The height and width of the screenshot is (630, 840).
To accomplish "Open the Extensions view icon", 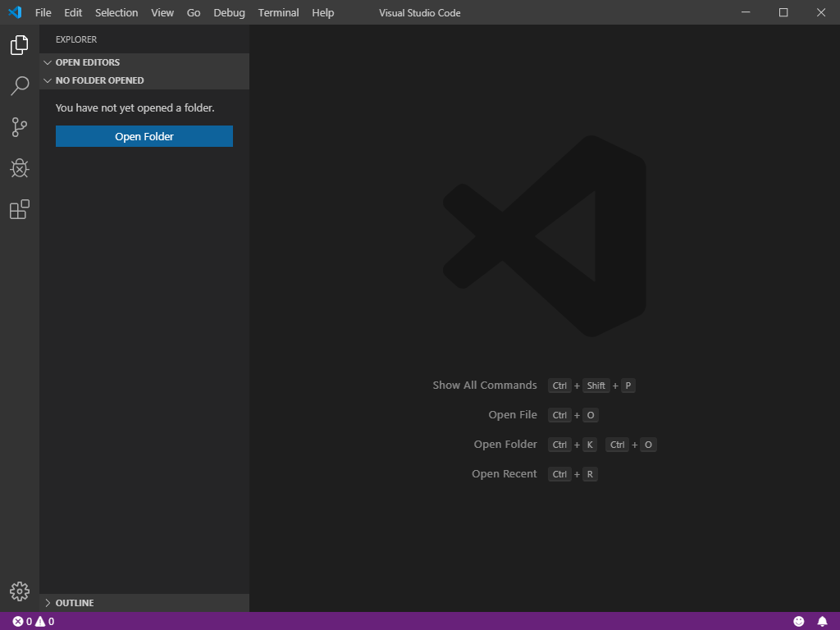I will [20, 209].
